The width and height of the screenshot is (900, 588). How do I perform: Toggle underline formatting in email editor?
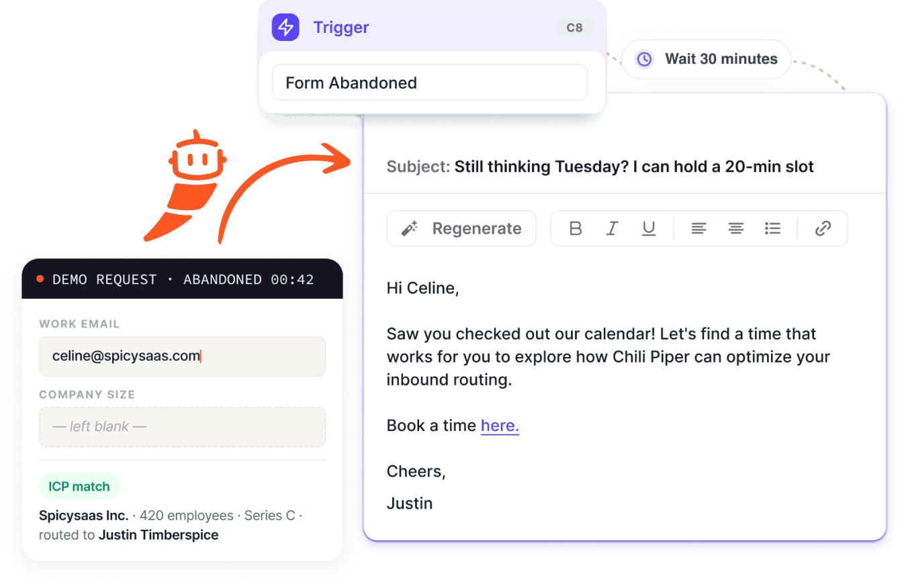[649, 229]
